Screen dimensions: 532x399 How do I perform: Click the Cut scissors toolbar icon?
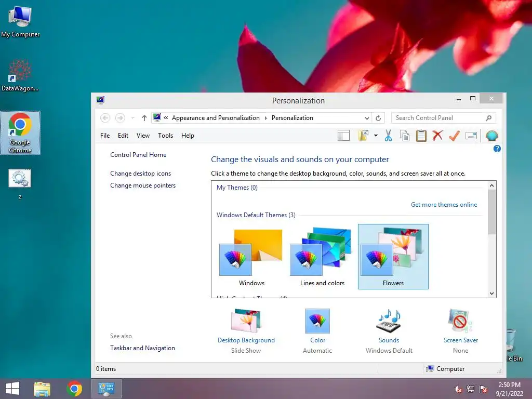pyautogui.click(x=388, y=136)
